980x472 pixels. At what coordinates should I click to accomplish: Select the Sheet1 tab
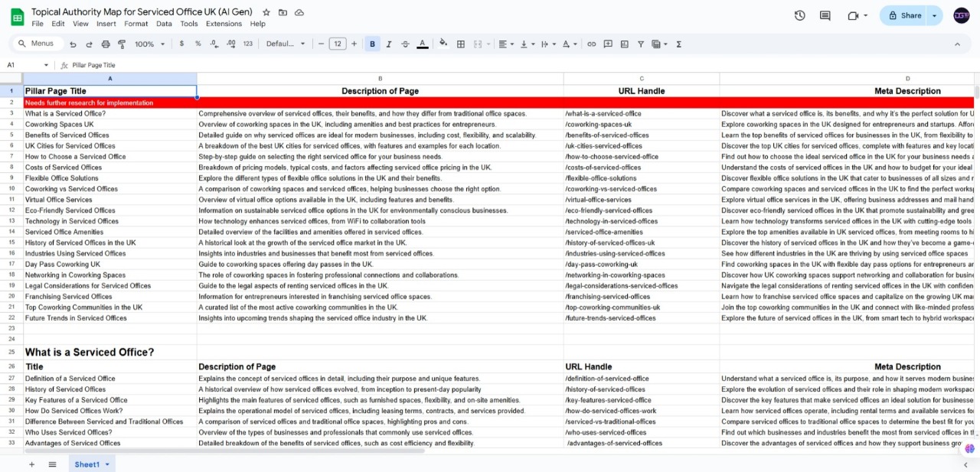pos(92,464)
